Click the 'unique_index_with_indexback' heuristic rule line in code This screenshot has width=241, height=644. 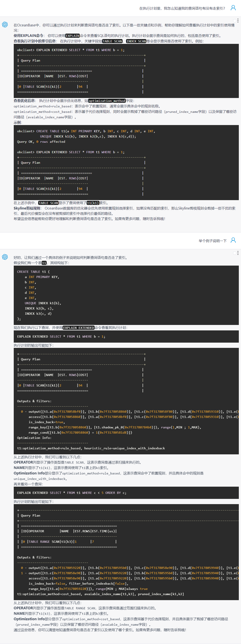(x=91, y=448)
